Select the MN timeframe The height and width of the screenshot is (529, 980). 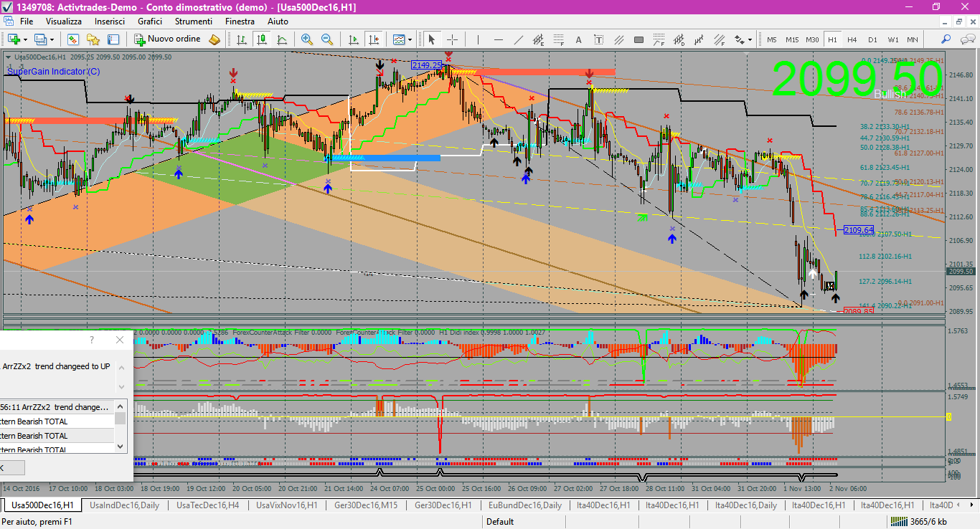[x=913, y=39]
